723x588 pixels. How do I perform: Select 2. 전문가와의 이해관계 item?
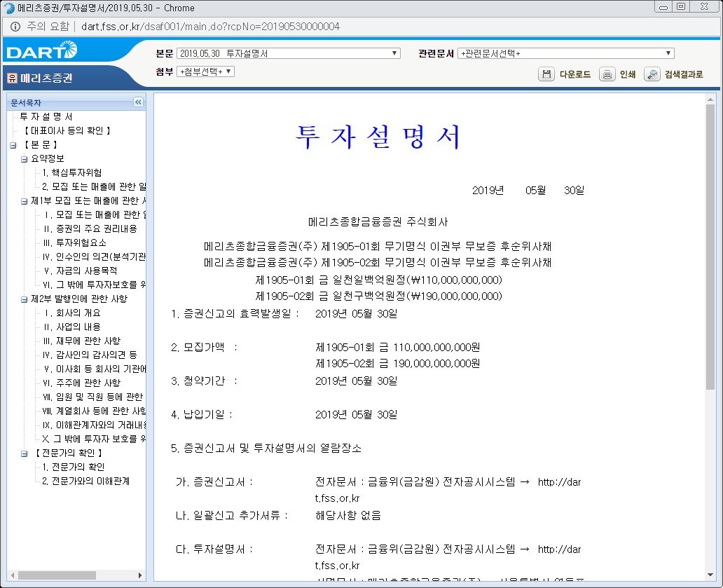point(85,481)
